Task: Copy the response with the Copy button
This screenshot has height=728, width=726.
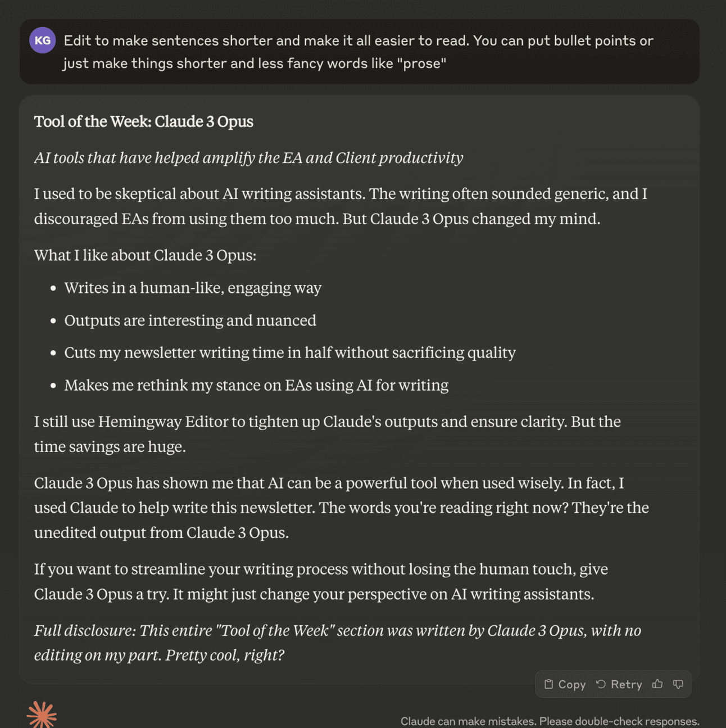Action: pyautogui.click(x=565, y=684)
